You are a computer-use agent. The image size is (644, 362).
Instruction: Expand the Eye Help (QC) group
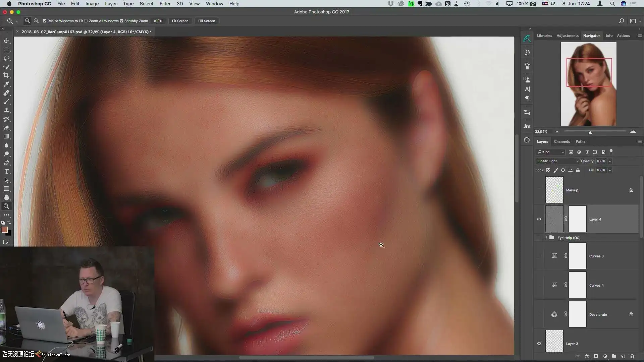pos(546,238)
